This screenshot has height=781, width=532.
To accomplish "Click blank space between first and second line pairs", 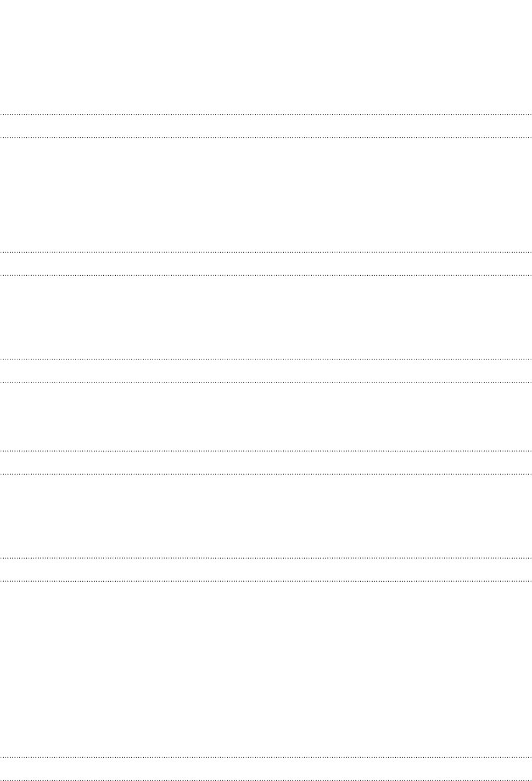I will 266,195.
